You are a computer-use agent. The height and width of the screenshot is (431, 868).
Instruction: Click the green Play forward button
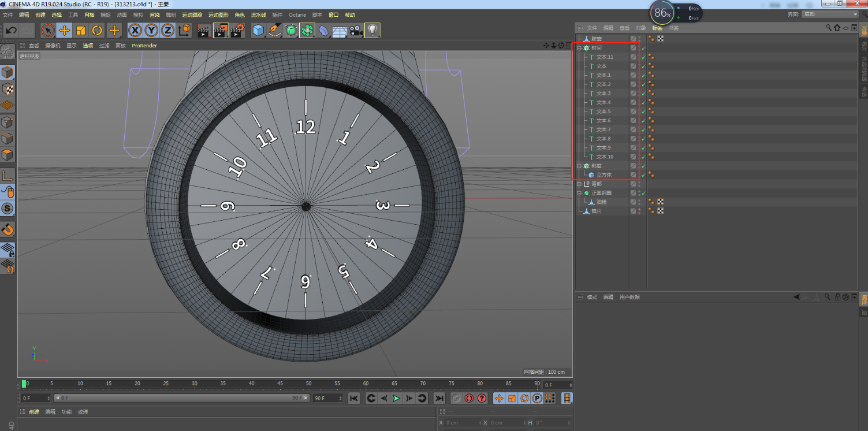[396, 398]
